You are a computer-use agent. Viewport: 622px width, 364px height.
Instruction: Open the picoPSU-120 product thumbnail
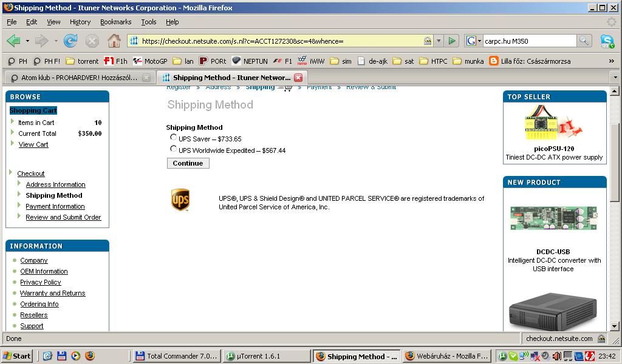point(554,123)
